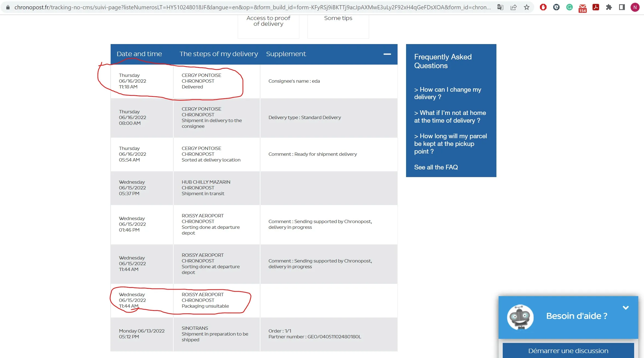
Task: Open the 'Some tips' tab
Action: pyautogui.click(x=338, y=18)
